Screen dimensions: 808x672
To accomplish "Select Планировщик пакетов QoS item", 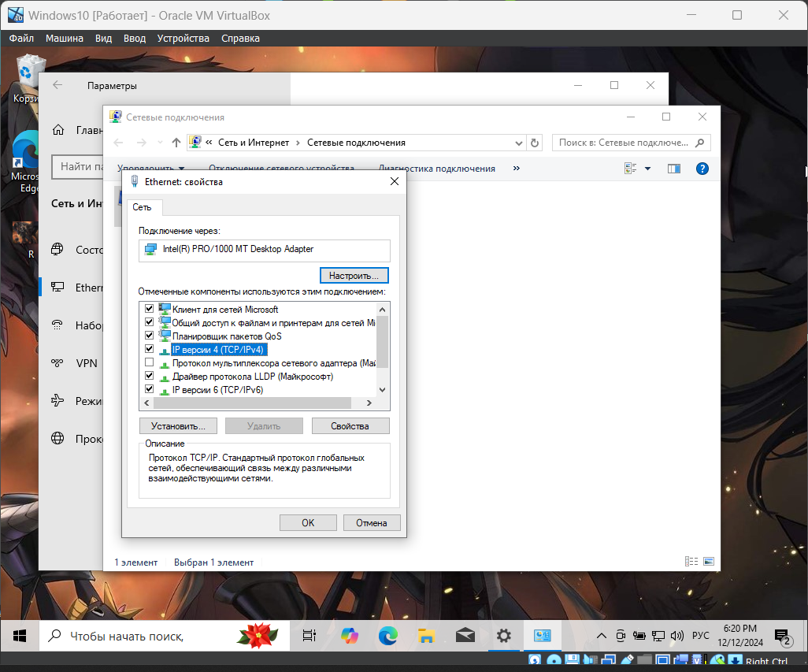I will [227, 336].
